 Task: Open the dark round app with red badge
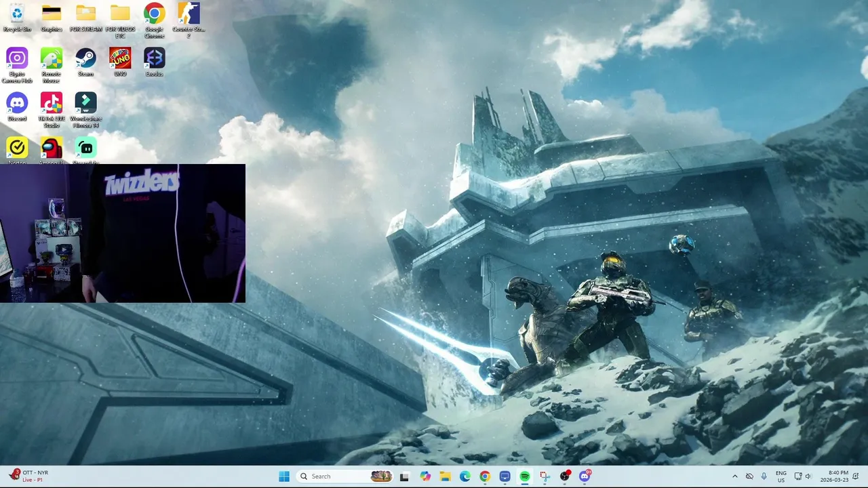point(565,476)
